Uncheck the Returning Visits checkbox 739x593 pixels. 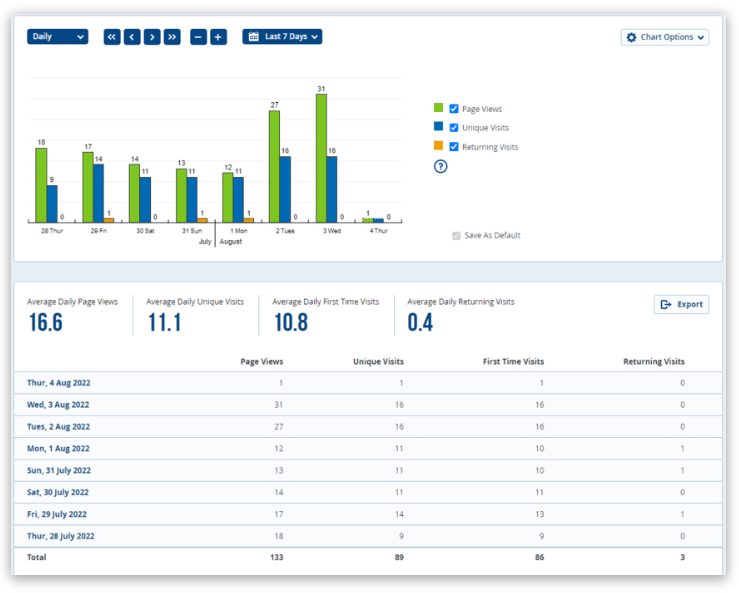(x=454, y=147)
